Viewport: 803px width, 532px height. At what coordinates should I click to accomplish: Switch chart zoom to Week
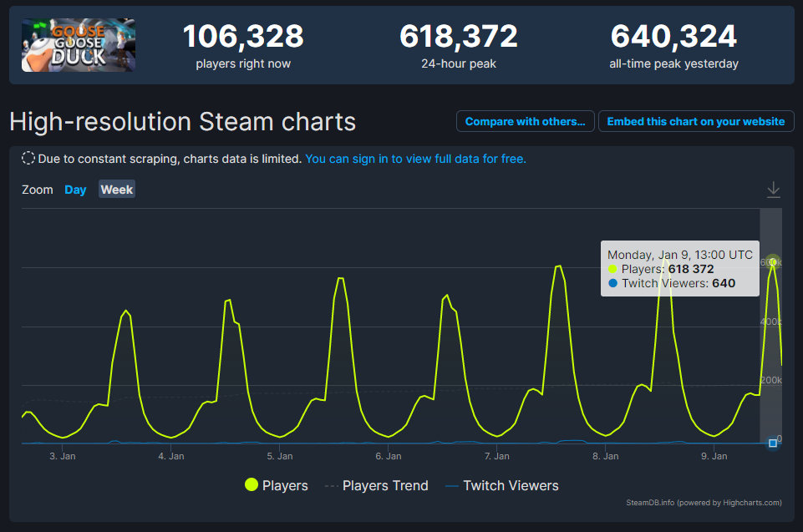[117, 190]
